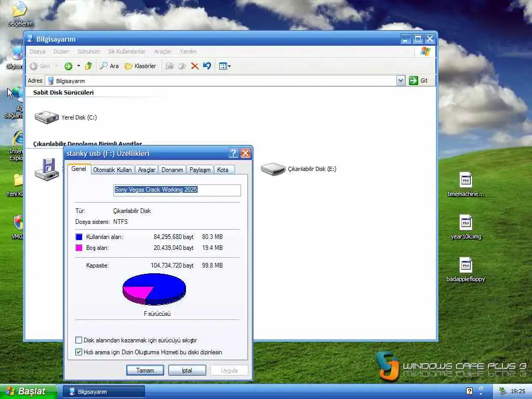
Task: Open the Sık Kullanılanlar menu
Action: 127,51
